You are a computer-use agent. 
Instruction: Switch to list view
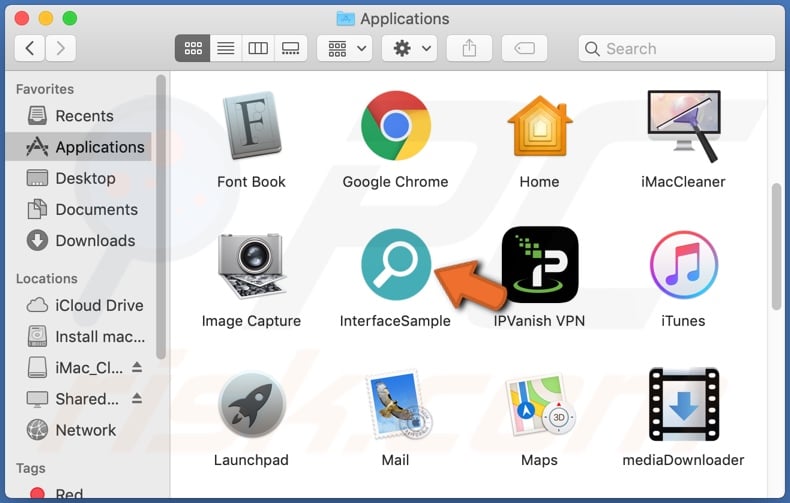[x=226, y=48]
